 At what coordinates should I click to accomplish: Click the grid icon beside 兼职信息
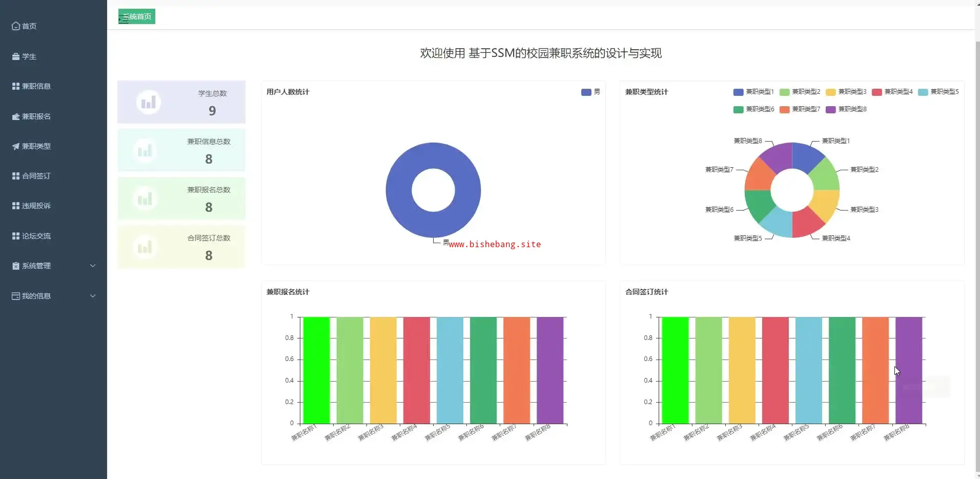click(16, 86)
